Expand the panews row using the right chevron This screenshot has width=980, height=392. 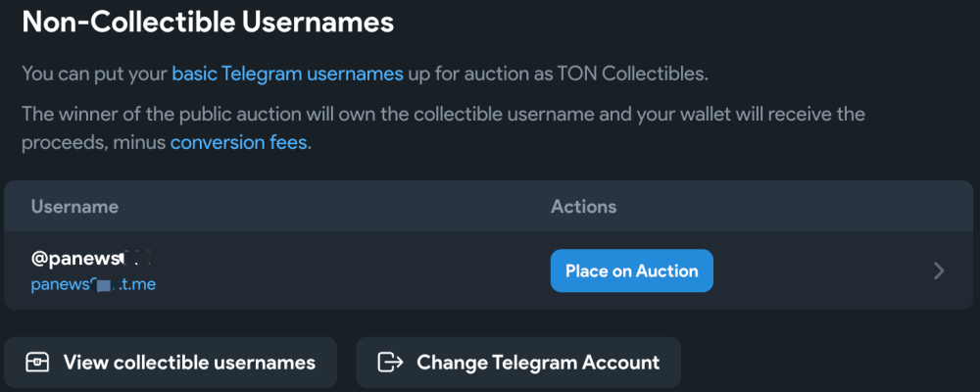click(x=938, y=270)
